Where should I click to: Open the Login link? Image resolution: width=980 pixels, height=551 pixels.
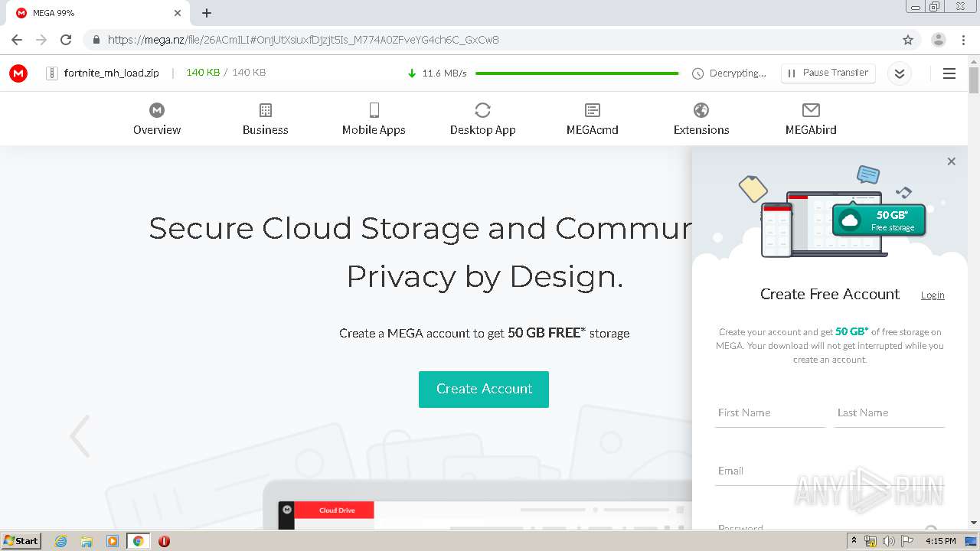point(933,295)
